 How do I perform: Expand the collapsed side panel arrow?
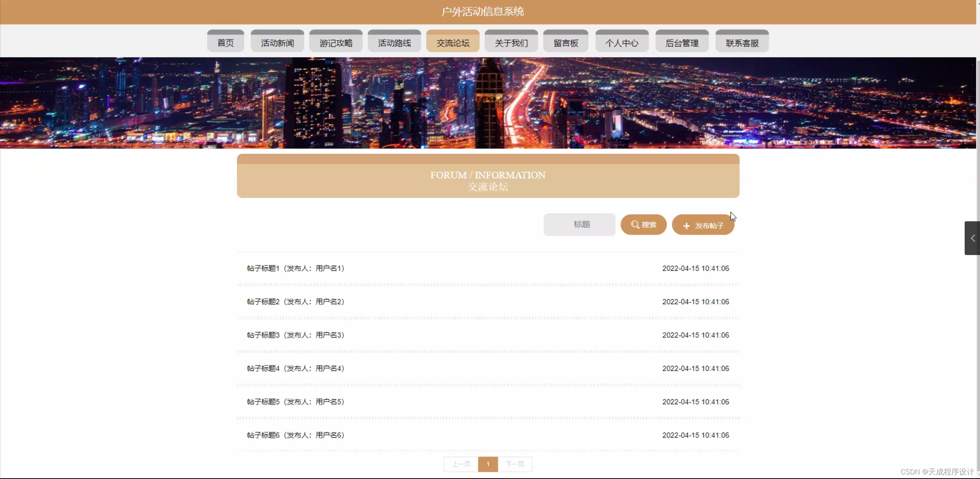[972, 238]
